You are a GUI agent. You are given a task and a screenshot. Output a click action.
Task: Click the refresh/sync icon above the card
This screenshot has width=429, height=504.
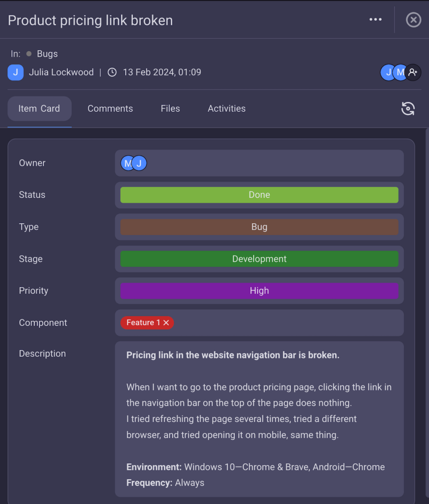(x=408, y=108)
